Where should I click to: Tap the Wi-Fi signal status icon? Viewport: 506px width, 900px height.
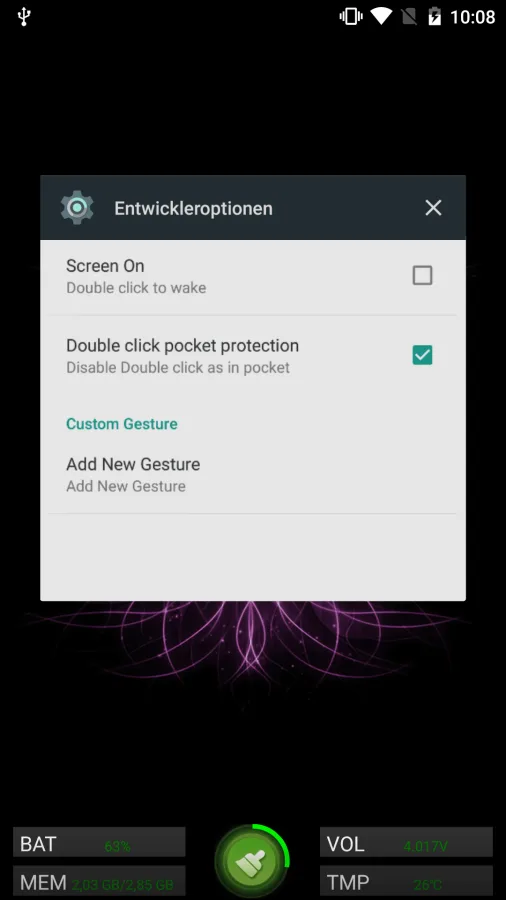pos(381,17)
